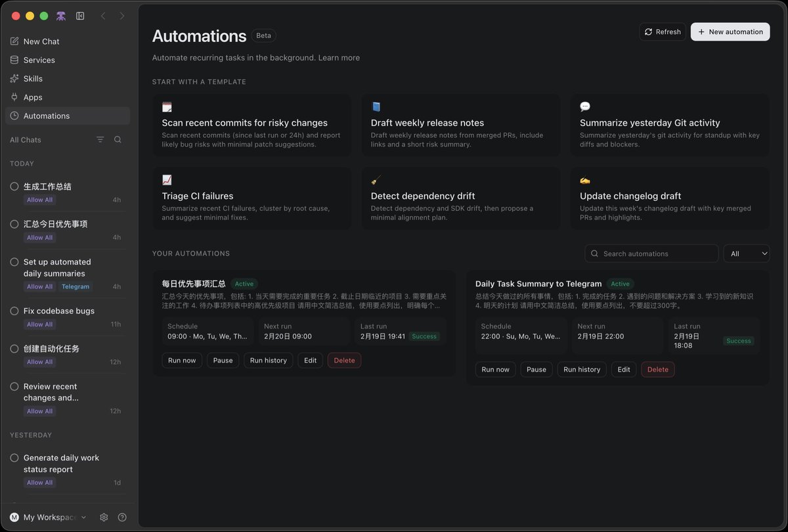Image resolution: width=788 pixels, height=532 pixels.
Task: Follow the Learn more link
Action: click(x=339, y=58)
